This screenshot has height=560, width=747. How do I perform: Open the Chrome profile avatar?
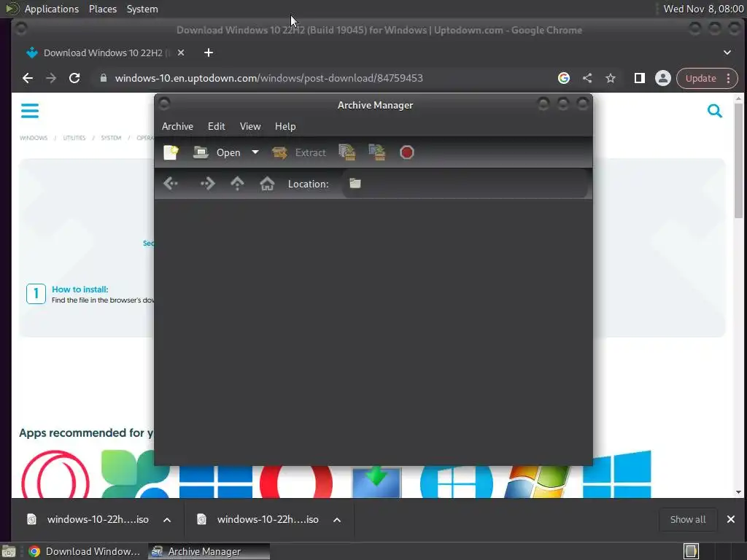[x=662, y=78]
